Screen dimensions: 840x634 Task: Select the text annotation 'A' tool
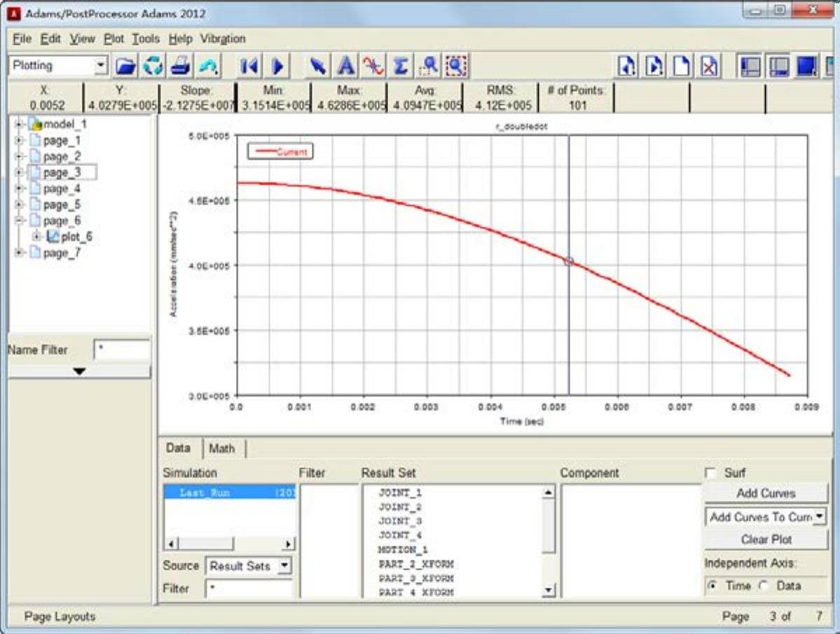[x=345, y=66]
